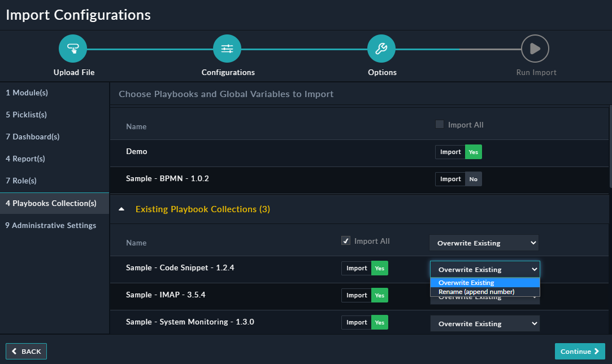Click the Options wrench step icon
Screen dimensions: 612x364
click(x=381, y=49)
